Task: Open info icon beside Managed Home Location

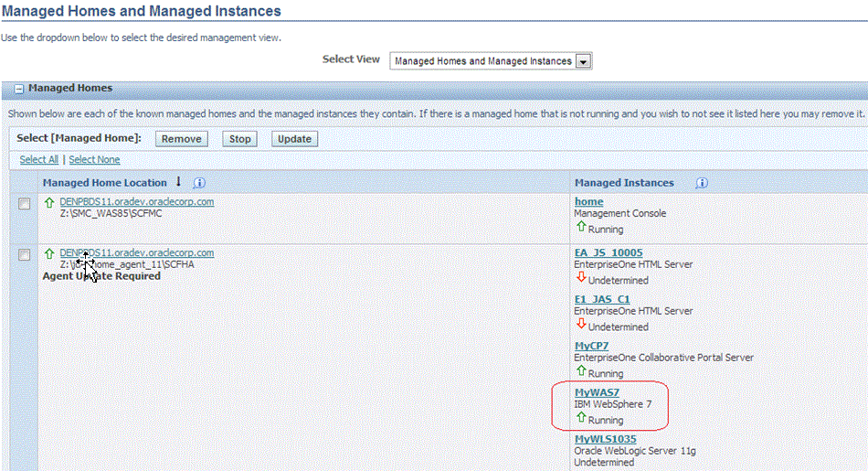Action: [x=199, y=183]
